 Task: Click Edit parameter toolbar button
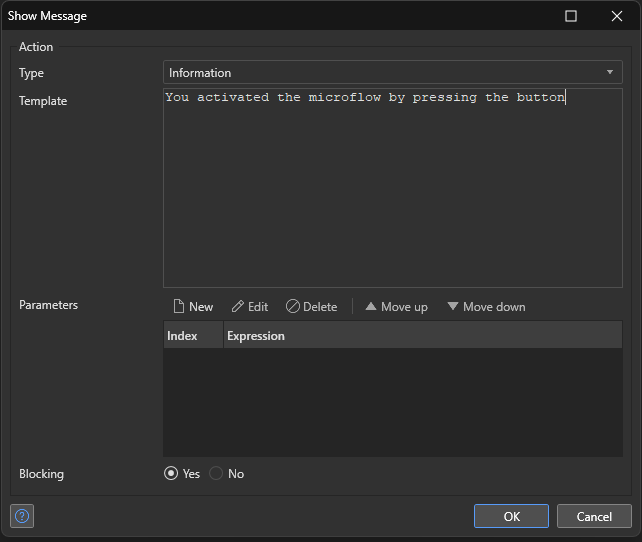point(250,307)
